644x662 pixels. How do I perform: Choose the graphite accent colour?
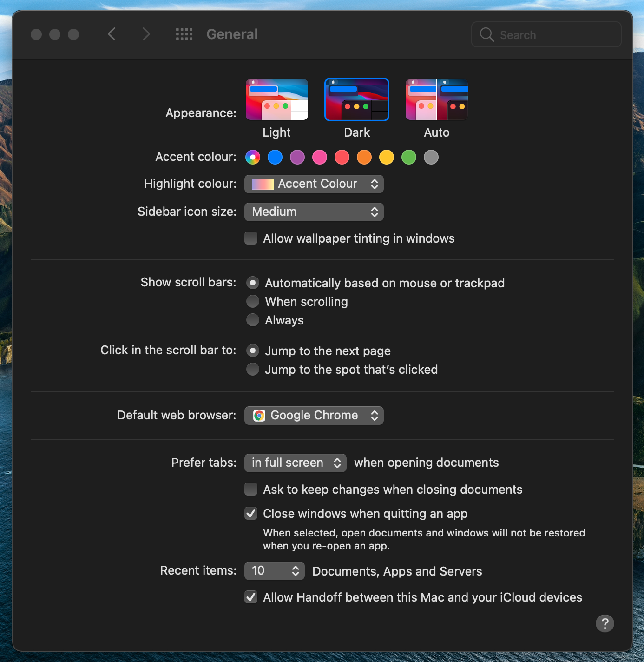pyautogui.click(x=431, y=157)
